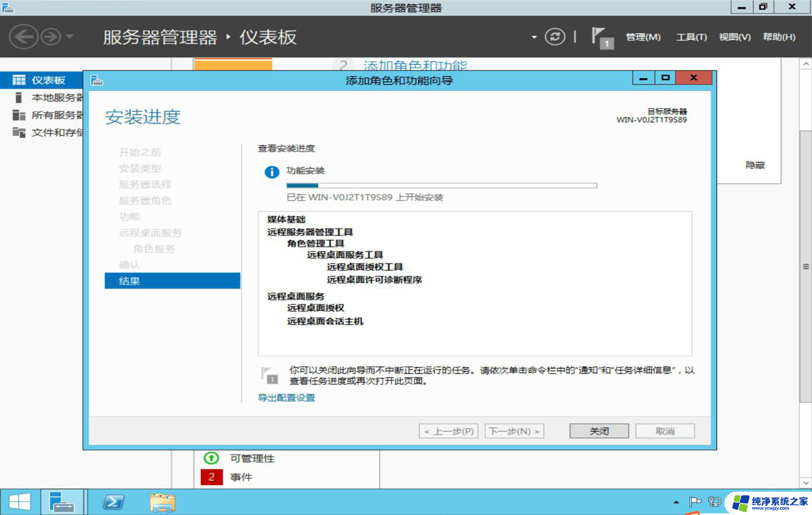Click 远程服务器管理工具 in the install list
Image resolution: width=812 pixels, height=515 pixels.
[310, 232]
